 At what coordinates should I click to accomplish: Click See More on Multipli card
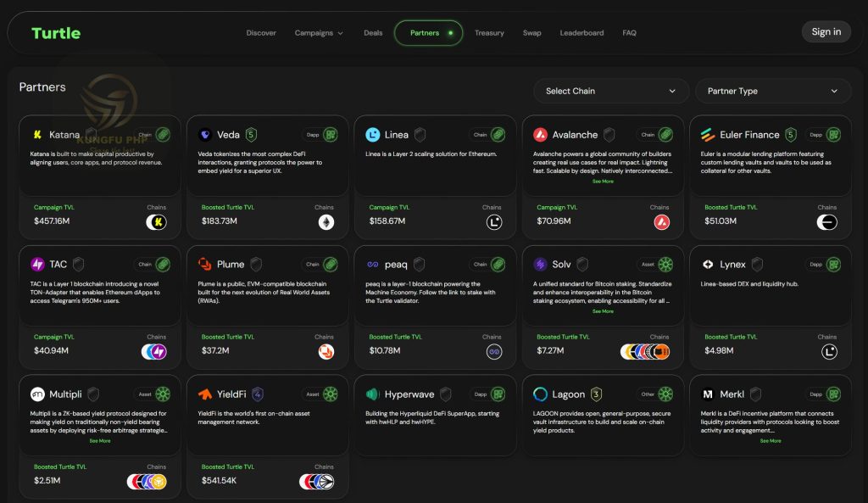(x=100, y=441)
